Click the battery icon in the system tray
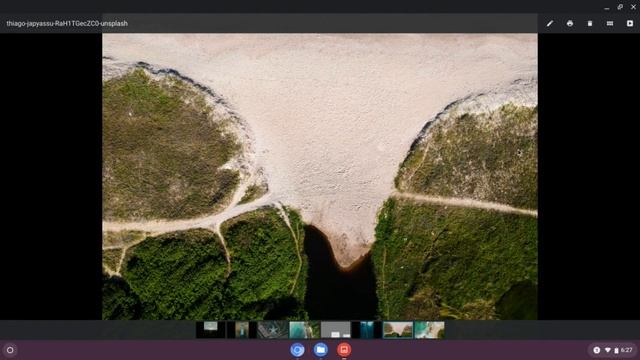 click(x=616, y=350)
